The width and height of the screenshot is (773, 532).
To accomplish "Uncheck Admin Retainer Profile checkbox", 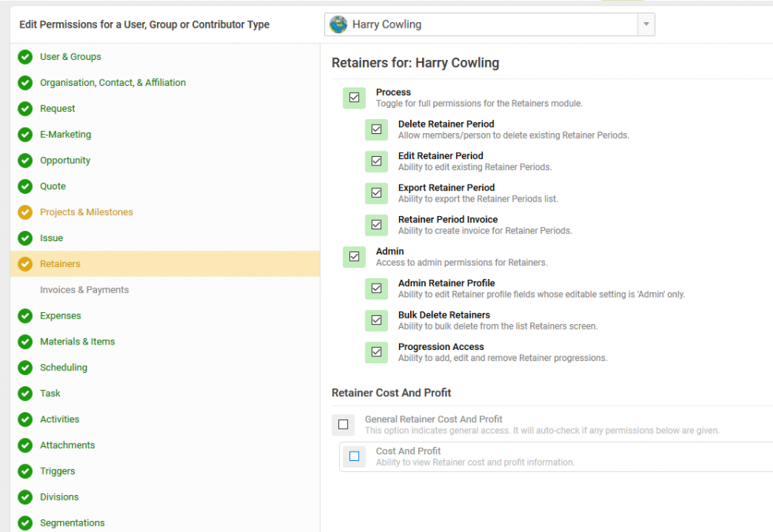I will coord(377,288).
